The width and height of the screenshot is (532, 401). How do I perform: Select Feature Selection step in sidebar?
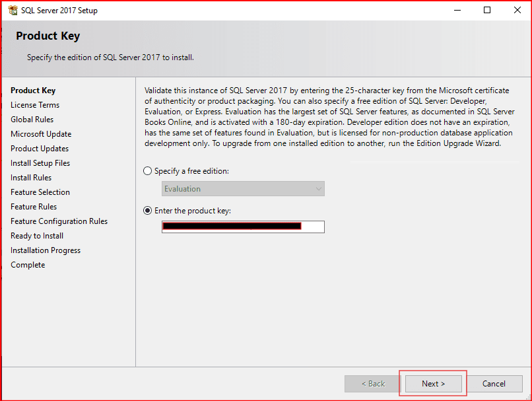click(x=40, y=192)
